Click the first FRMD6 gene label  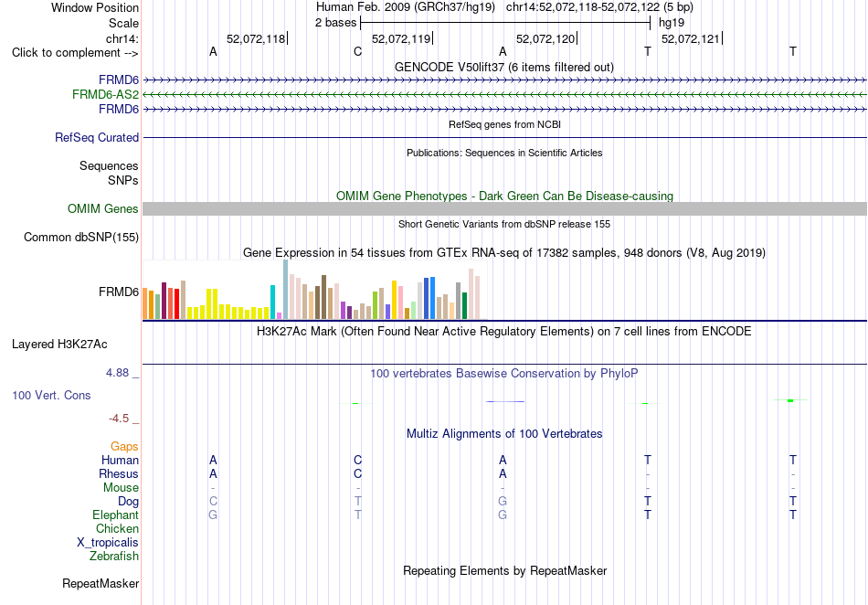pos(119,80)
